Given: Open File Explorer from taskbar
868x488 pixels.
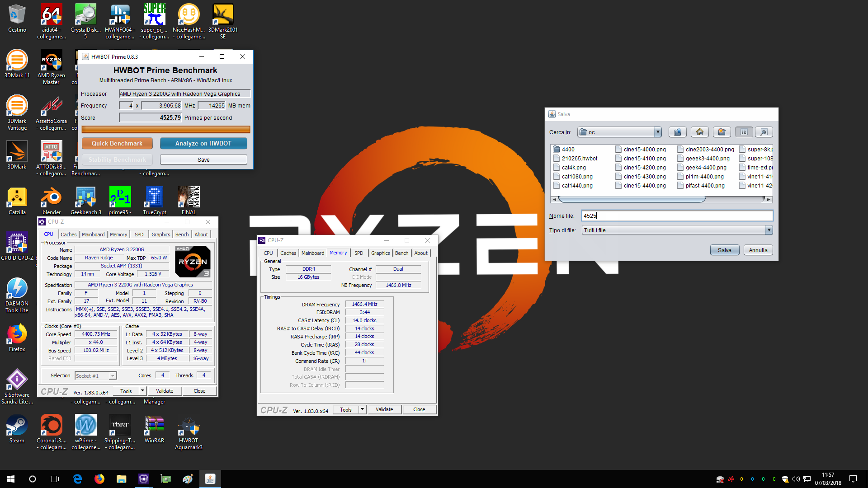Looking at the screenshot, I should point(121,479).
